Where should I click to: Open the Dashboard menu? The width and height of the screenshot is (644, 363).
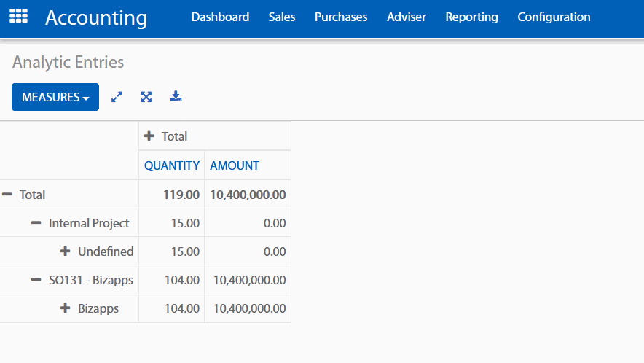pos(220,17)
